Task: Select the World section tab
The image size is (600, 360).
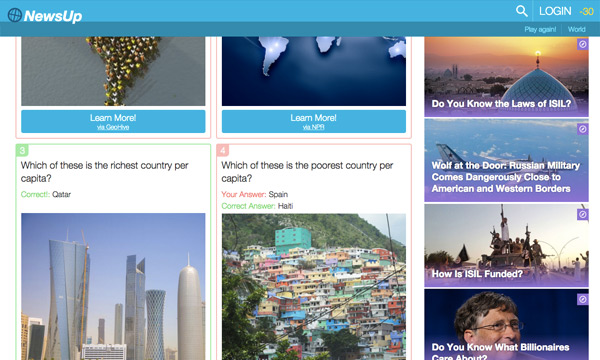Action: pyautogui.click(x=576, y=29)
